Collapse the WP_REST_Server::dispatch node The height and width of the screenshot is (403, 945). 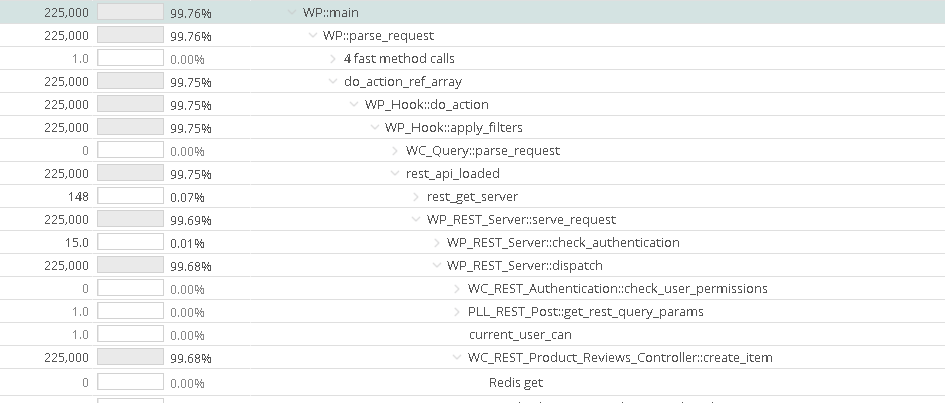pyautogui.click(x=437, y=266)
